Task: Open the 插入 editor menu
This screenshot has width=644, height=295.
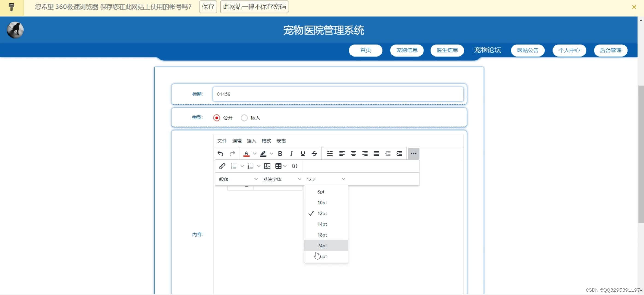Action: click(251, 141)
